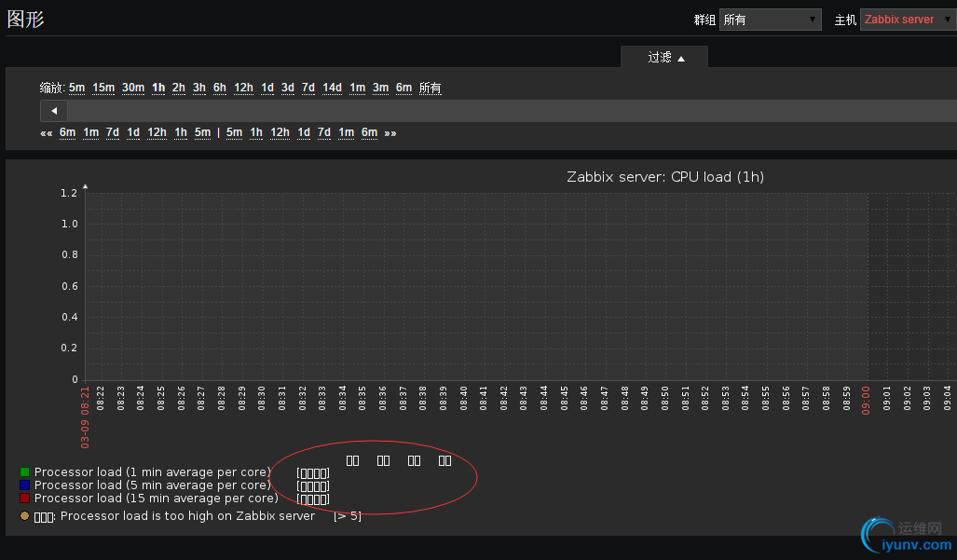Set zoom to 30m
The width and height of the screenshot is (957, 560).
point(133,88)
